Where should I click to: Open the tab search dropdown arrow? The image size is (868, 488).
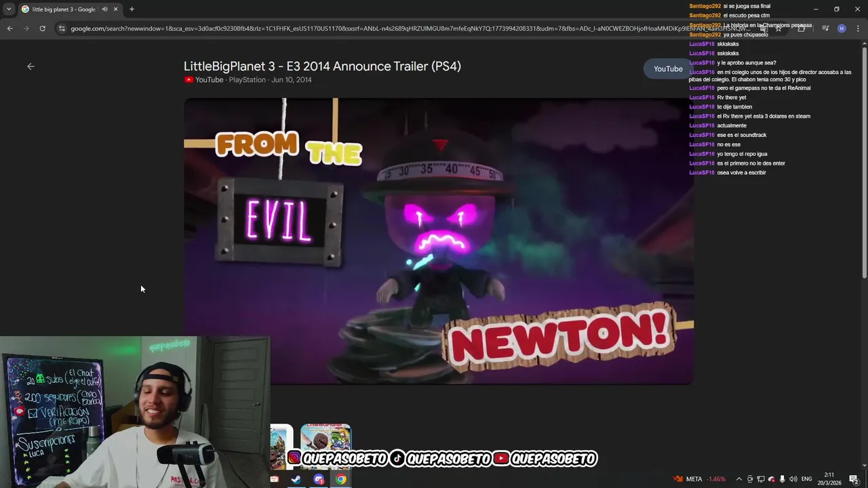click(x=9, y=9)
